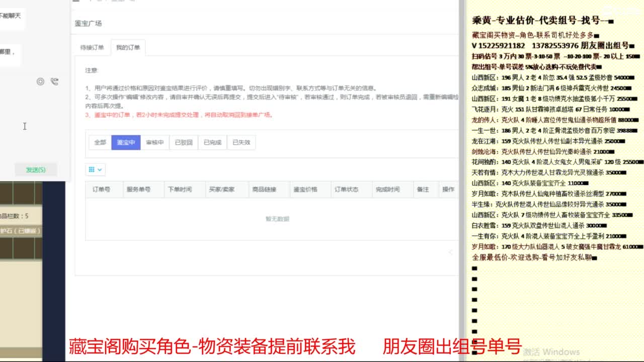Click the 操作 column header
The width and height of the screenshot is (644, 362).
(x=448, y=190)
